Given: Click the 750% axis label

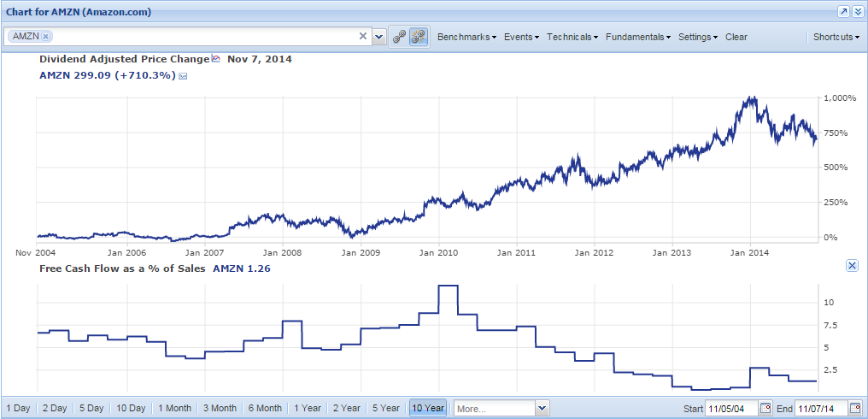Looking at the screenshot, I should (837, 133).
